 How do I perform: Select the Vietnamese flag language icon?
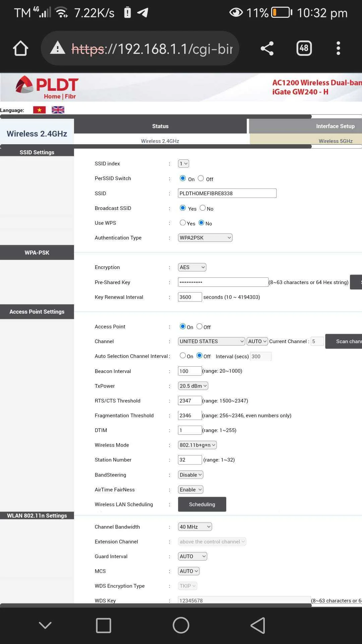39,110
